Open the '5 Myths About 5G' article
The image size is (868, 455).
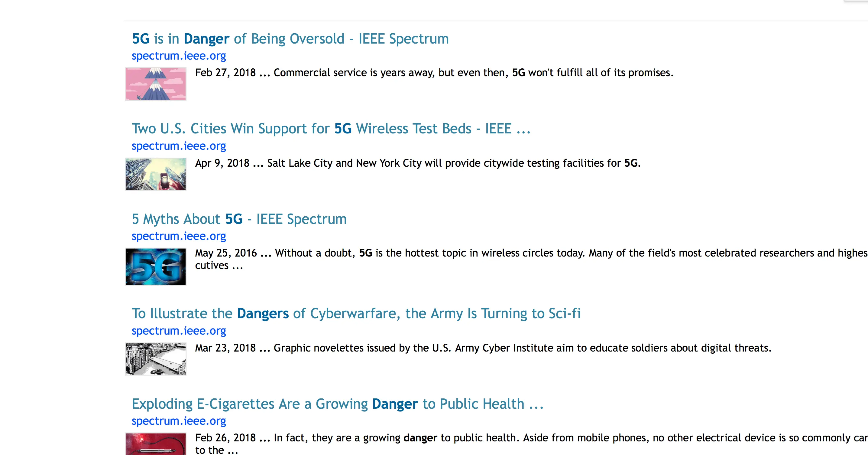(239, 219)
